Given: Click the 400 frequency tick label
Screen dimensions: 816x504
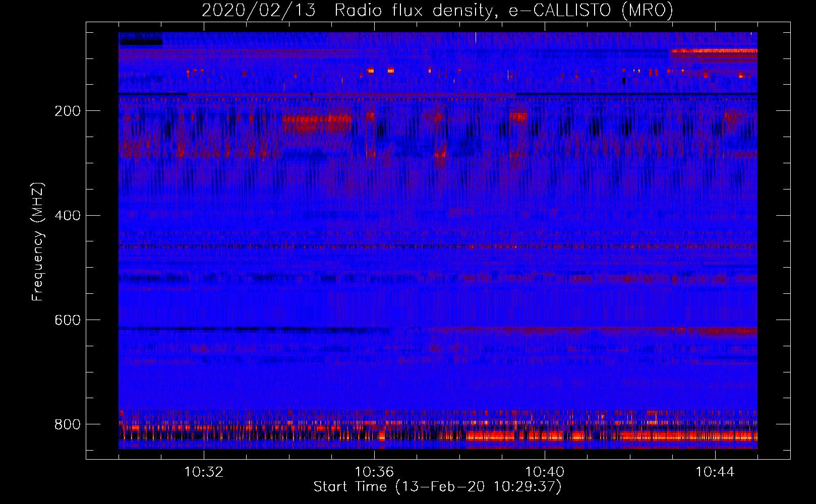Looking at the screenshot, I should tap(67, 216).
